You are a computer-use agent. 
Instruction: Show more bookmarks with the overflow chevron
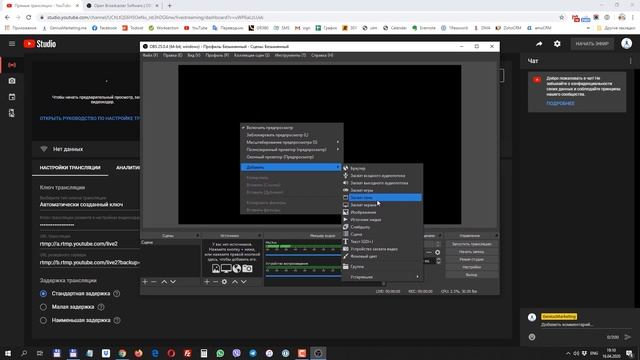coord(588,28)
